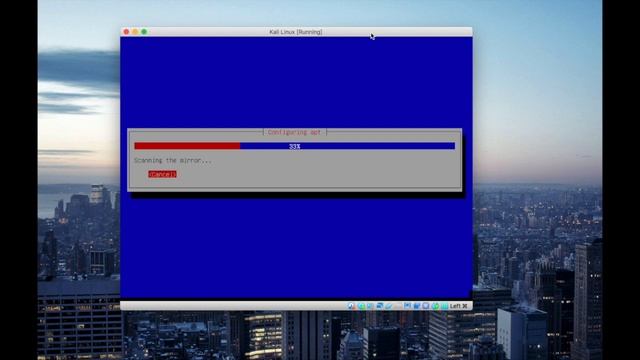Viewport: 640px width, 360px height.
Task: Click the video capture status icon
Action: (417, 306)
